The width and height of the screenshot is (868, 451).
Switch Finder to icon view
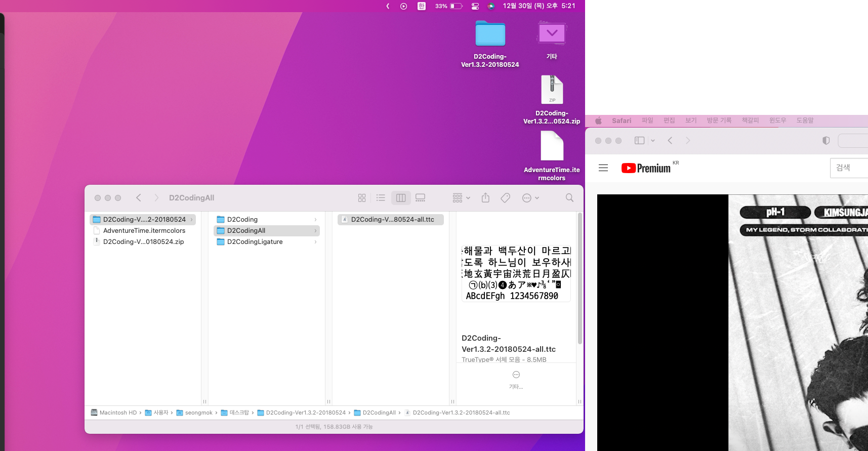(x=362, y=198)
